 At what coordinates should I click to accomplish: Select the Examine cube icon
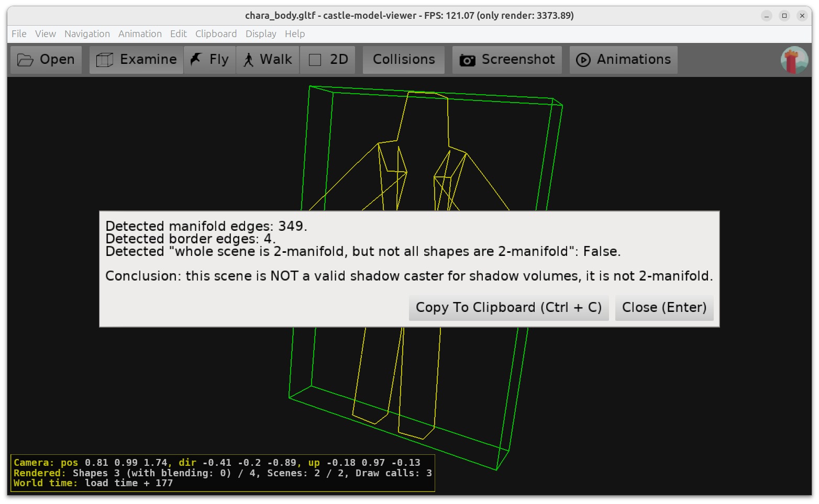105,60
